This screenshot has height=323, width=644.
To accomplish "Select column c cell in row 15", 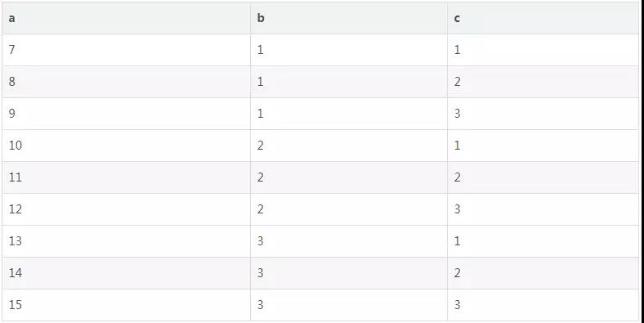I will pyautogui.click(x=543, y=305).
